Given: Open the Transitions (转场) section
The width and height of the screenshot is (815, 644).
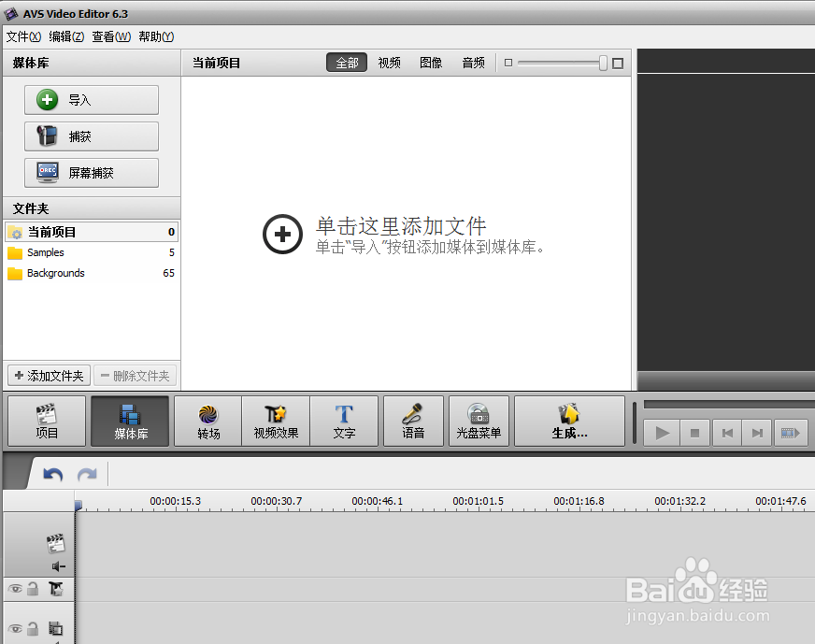Looking at the screenshot, I should point(207,421).
